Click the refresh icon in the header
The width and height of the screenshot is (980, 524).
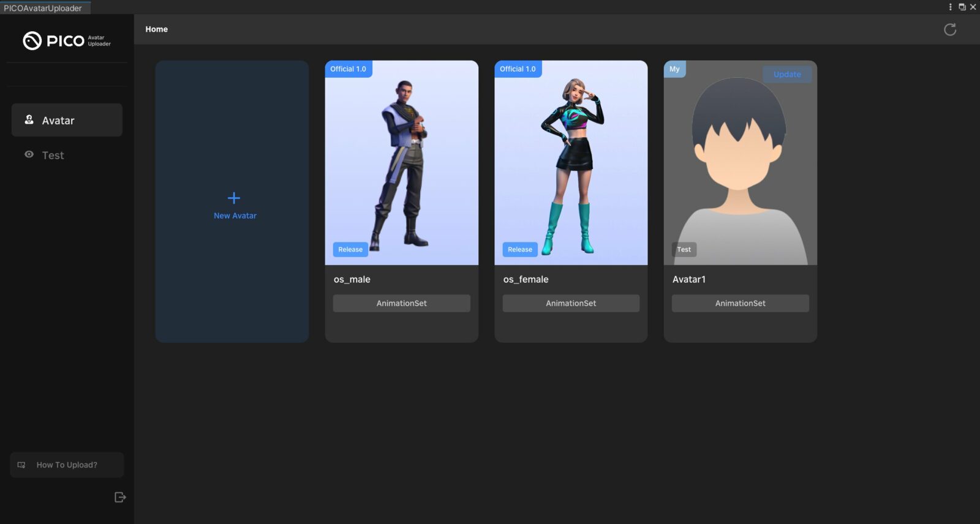(949, 29)
